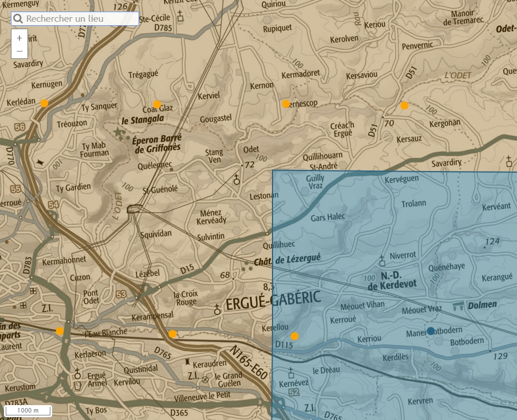Image resolution: width=517 pixels, height=420 pixels.
Task: Open the orange marker at Coat Glaz
Action: (x=157, y=104)
